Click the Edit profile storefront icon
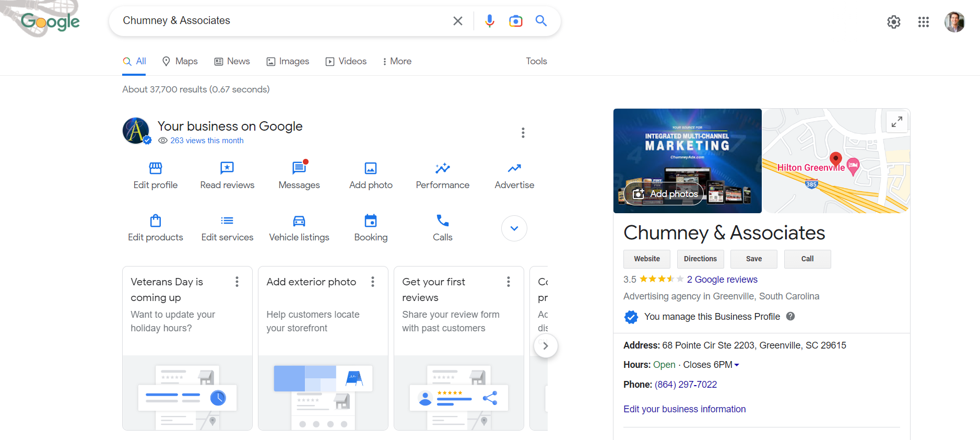Image resolution: width=980 pixels, height=440 pixels. (x=156, y=168)
